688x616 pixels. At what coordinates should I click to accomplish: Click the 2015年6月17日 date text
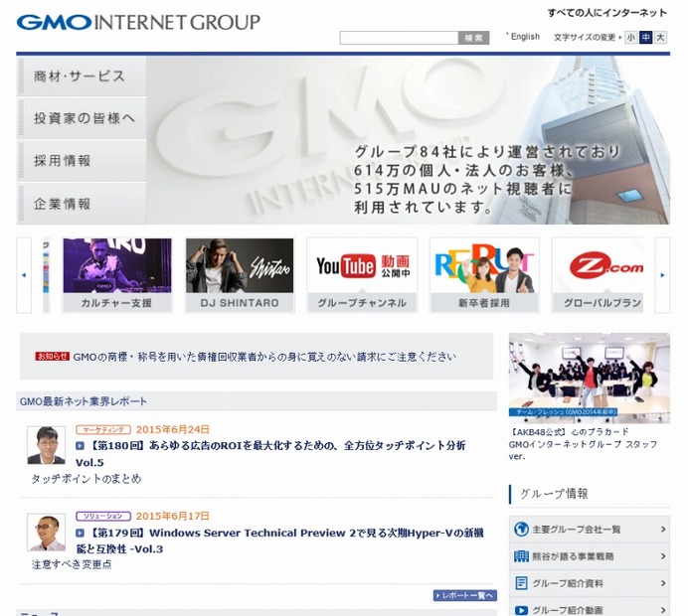pyautogui.click(x=172, y=516)
